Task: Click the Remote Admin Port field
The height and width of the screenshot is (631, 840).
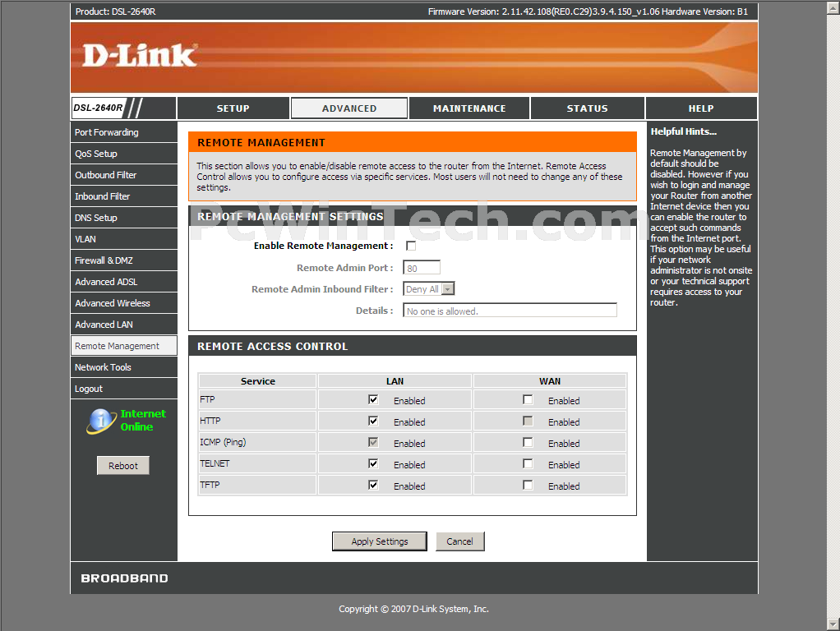Action: coord(422,268)
